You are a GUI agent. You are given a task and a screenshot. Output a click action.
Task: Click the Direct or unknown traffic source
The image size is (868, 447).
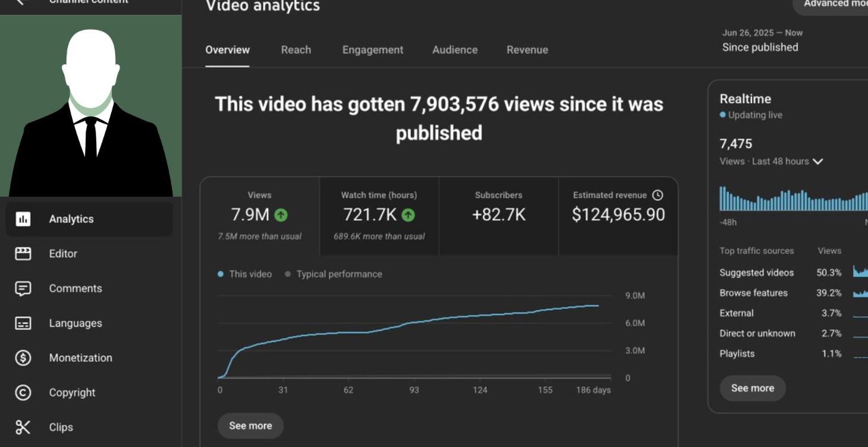pyautogui.click(x=757, y=333)
